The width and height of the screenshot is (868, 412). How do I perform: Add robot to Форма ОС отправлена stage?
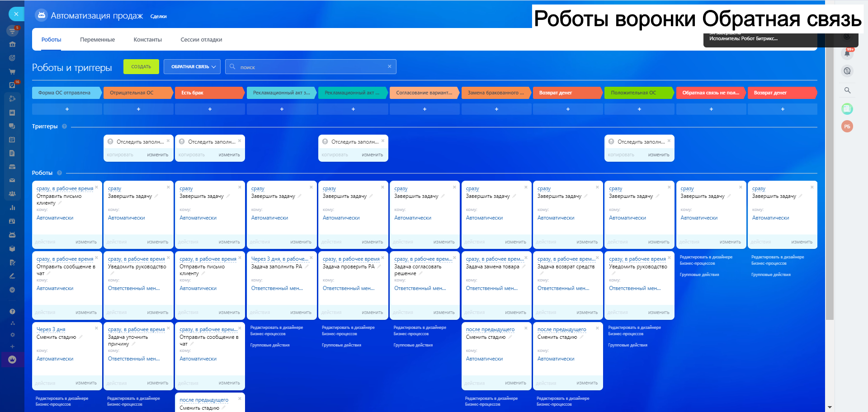67,109
